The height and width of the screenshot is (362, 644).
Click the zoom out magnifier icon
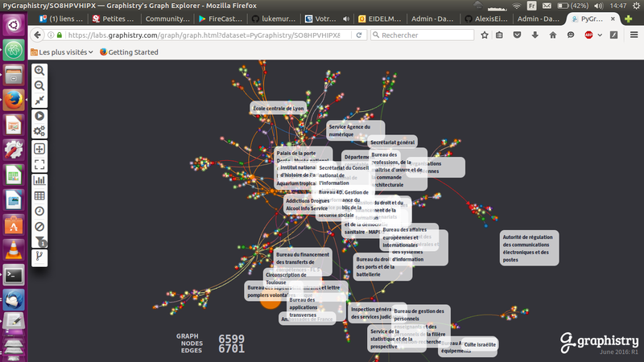coord(39,85)
